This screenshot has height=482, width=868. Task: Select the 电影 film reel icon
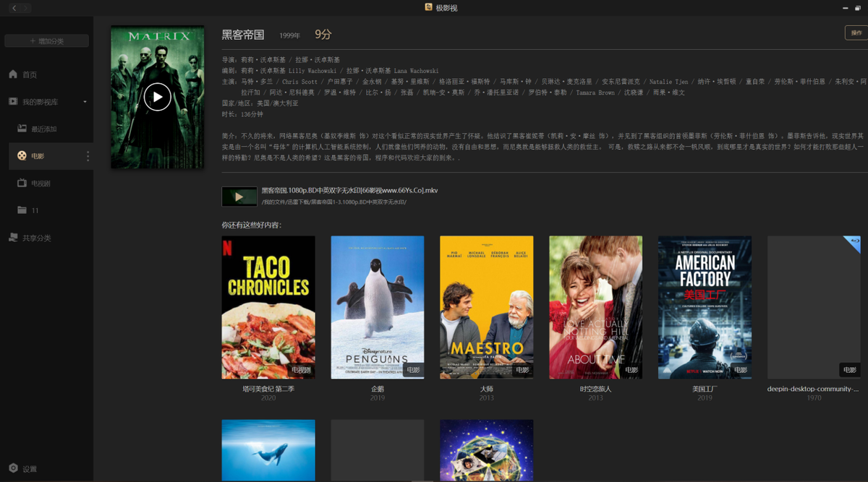coord(22,155)
